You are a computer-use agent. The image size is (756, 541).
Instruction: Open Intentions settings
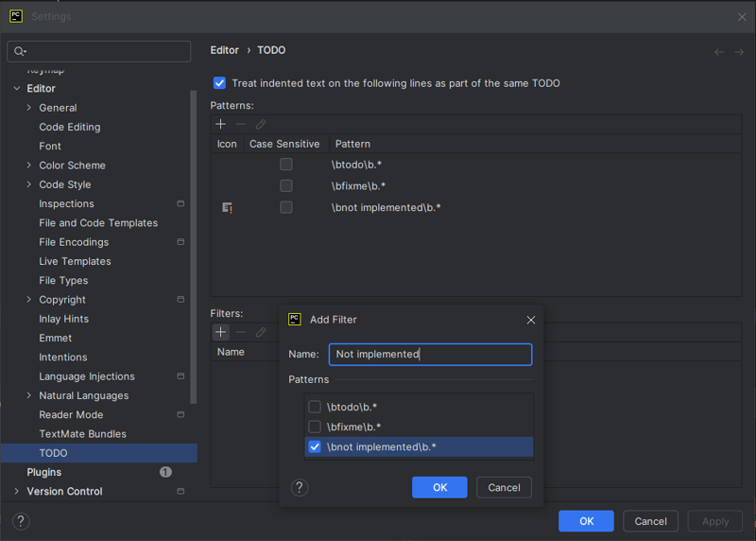63,358
